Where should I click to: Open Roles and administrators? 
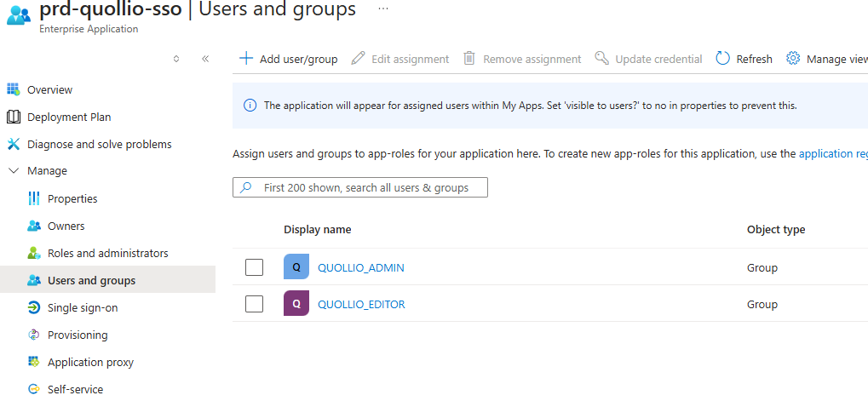[108, 254]
